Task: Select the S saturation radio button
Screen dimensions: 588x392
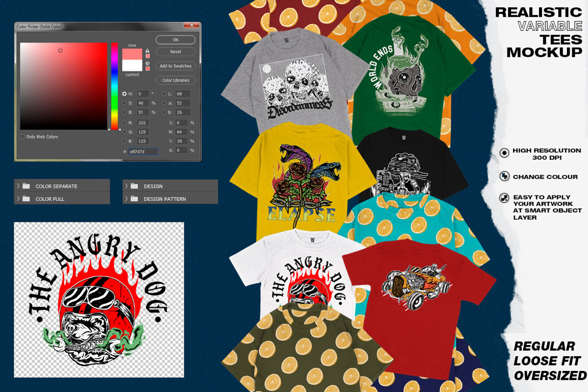Action: tap(124, 103)
